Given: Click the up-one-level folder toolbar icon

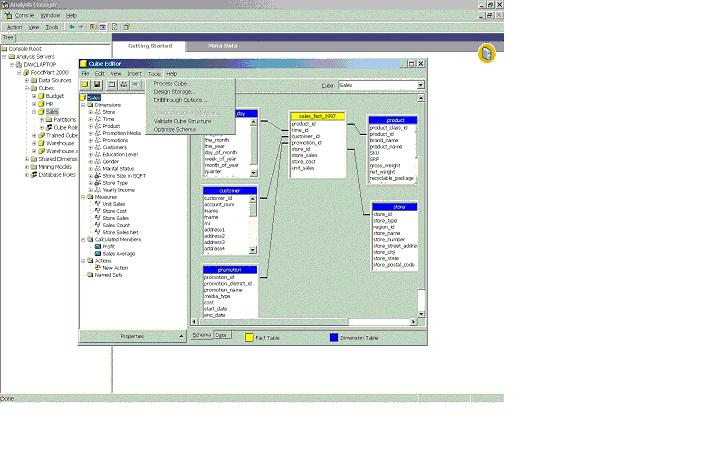Looking at the screenshot, I should coord(93,27).
